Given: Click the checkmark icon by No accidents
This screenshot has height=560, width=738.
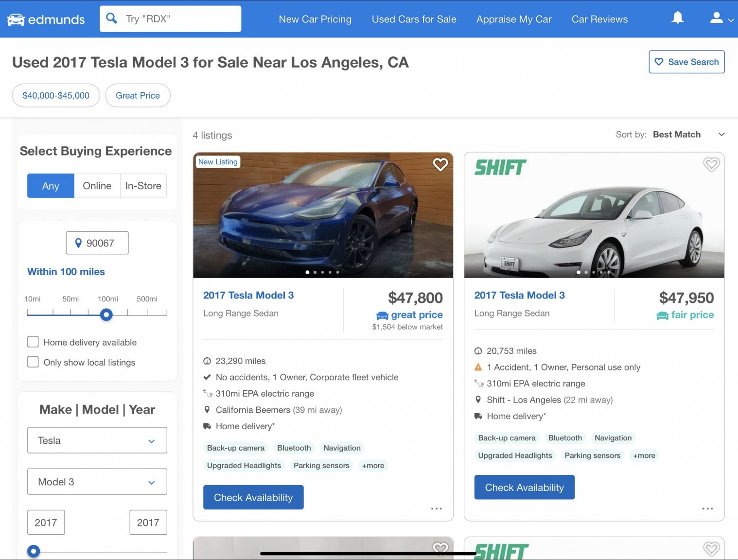Looking at the screenshot, I should [x=207, y=377].
